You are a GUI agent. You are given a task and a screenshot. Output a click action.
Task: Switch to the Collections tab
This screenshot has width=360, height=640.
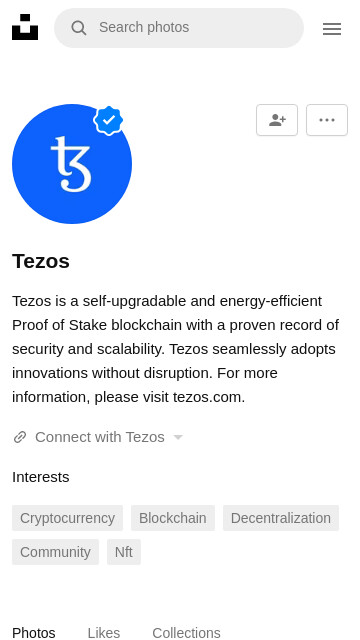click(187, 633)
